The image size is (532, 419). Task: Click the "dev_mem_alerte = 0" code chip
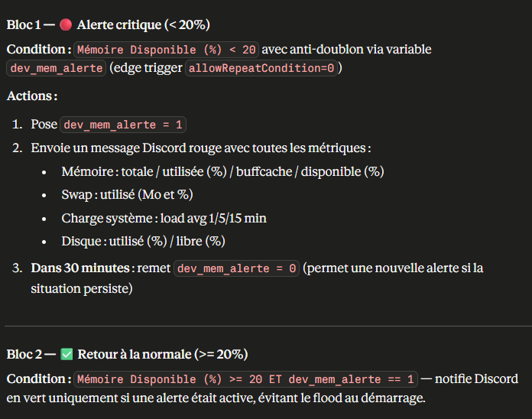236,269
